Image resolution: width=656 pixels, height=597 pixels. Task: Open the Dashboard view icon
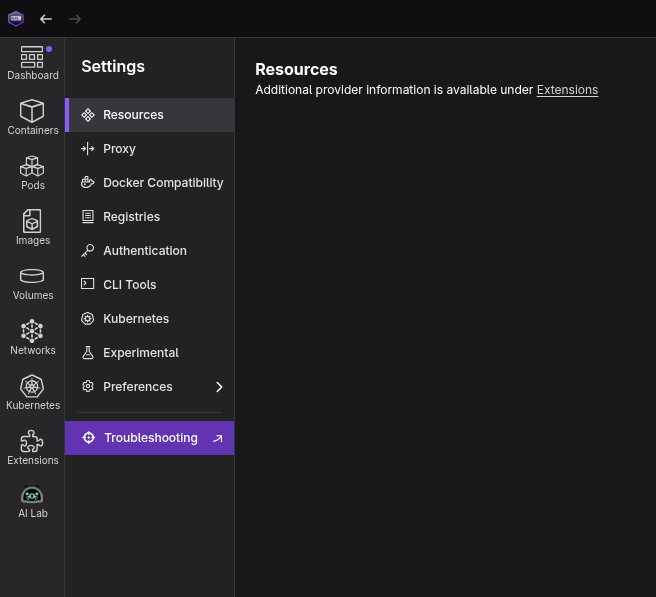(32, 57)
